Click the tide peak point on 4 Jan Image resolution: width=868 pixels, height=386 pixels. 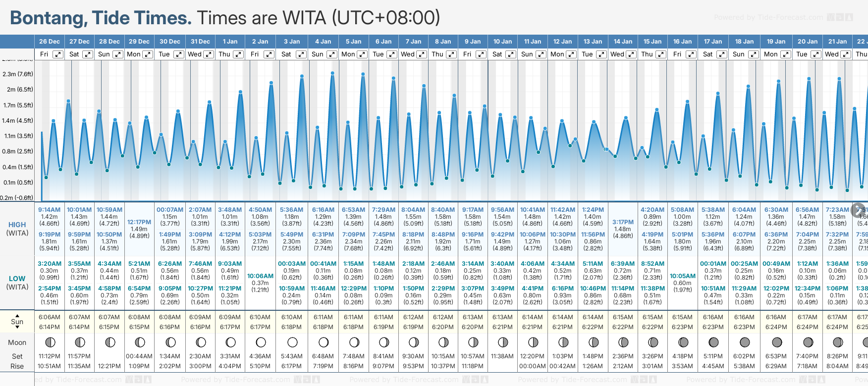[332, 73]
